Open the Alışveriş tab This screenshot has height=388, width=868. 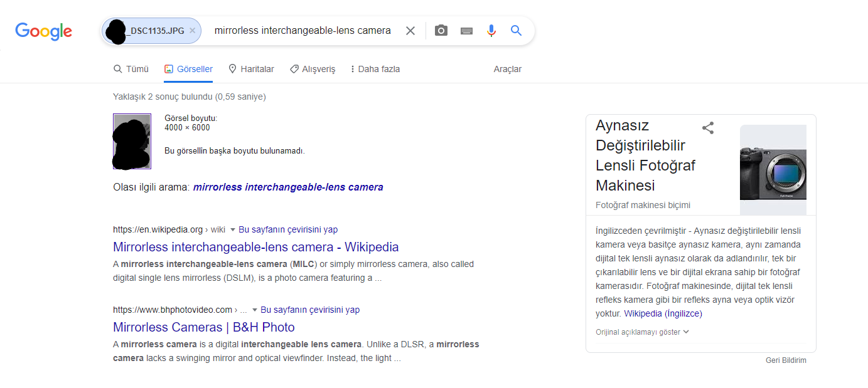(313, 69)
